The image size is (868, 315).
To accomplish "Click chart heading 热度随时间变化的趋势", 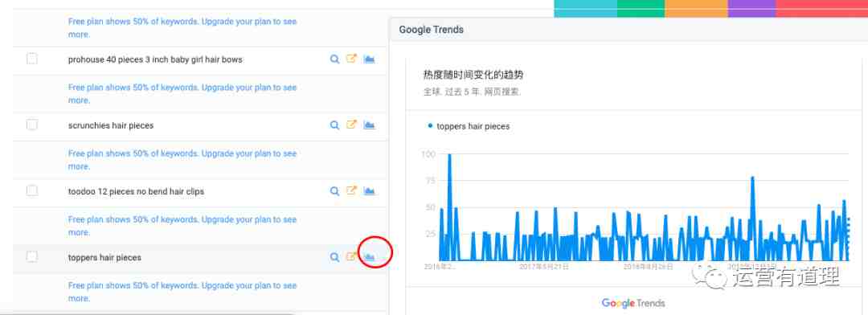I will point(473,75).
